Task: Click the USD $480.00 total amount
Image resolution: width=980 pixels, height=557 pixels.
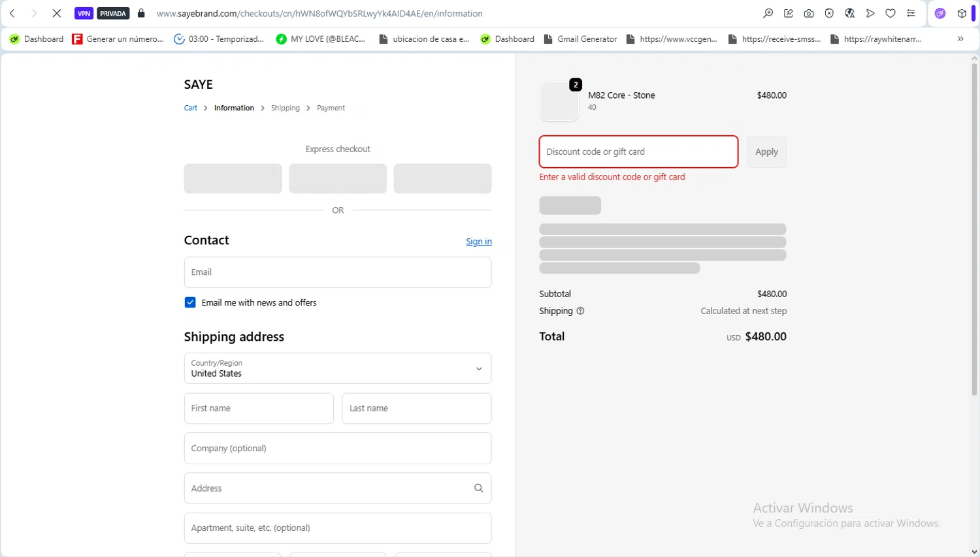Action: tap(757, 336)
